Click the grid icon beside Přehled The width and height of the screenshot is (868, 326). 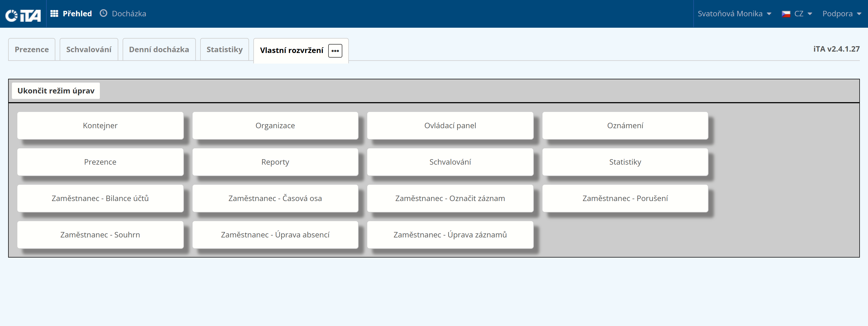coord(54,14)
